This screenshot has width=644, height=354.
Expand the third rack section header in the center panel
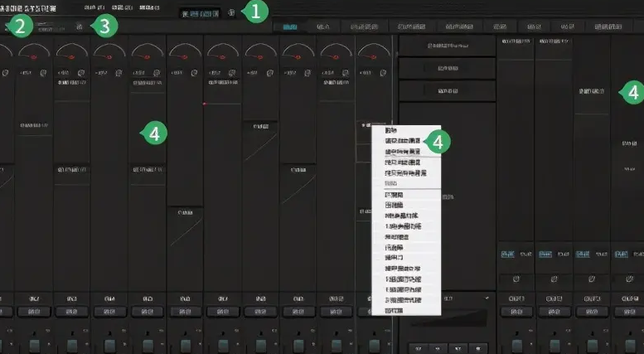pyautogui.click(x=448, y=91)
